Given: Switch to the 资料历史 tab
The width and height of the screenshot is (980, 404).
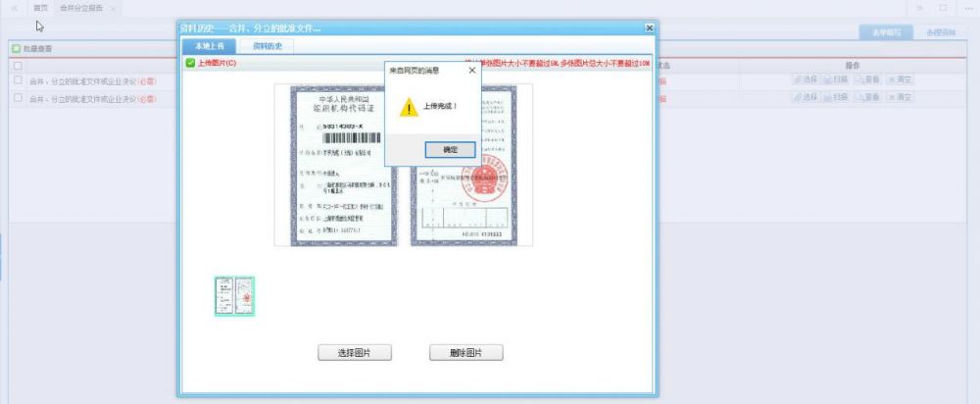Looking at the screenshot, I should (x=265, y=46).
